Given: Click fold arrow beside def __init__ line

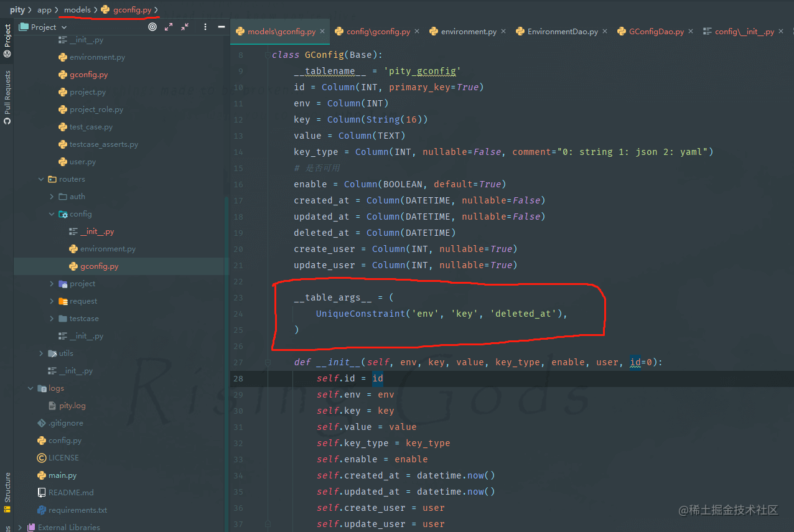Looking at the screenshot, I should point(269,362).
